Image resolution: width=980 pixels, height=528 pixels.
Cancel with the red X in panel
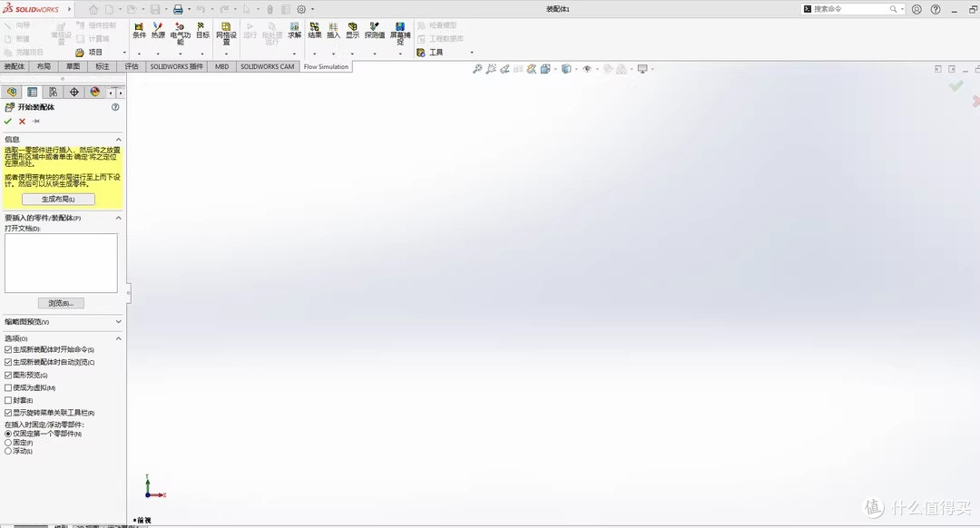tap(22, 122)
